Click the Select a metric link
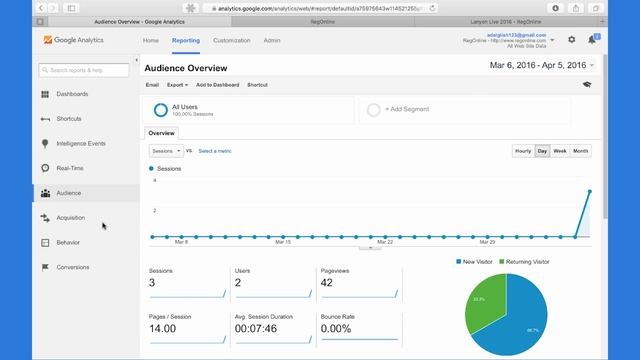The image size is (640, 360). tap(215, 151)
